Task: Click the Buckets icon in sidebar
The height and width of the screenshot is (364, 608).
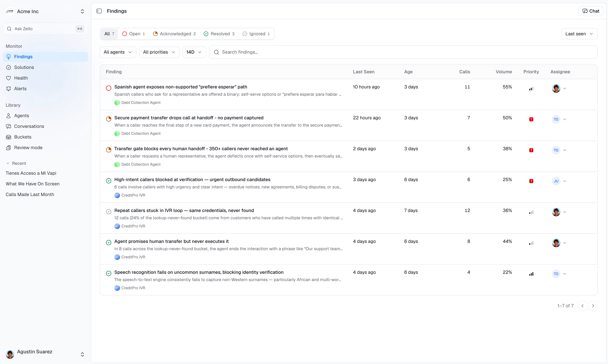Action: [x=9, y=137]
